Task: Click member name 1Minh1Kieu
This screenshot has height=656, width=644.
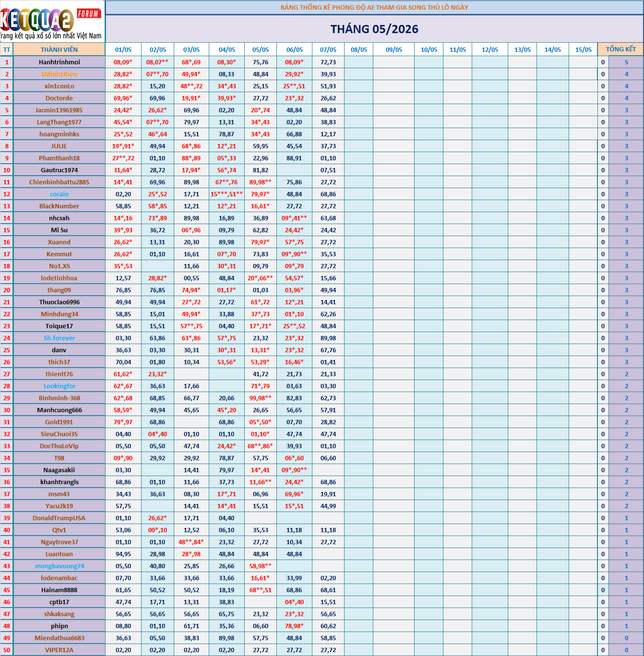Action: pos(59,74)
